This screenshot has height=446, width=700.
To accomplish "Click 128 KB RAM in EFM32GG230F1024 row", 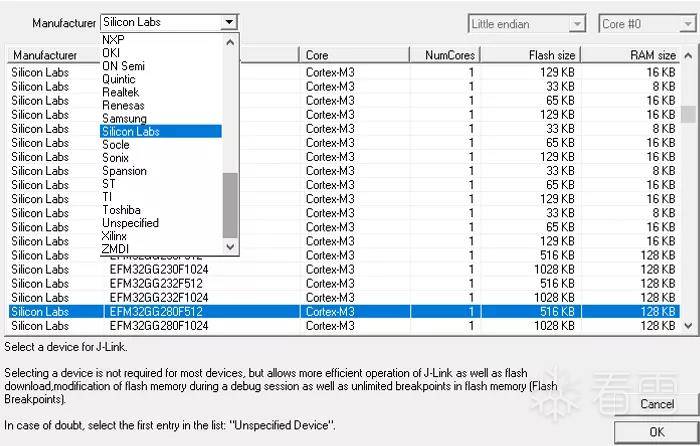I will pyautogui.click(x=658, y=269).
